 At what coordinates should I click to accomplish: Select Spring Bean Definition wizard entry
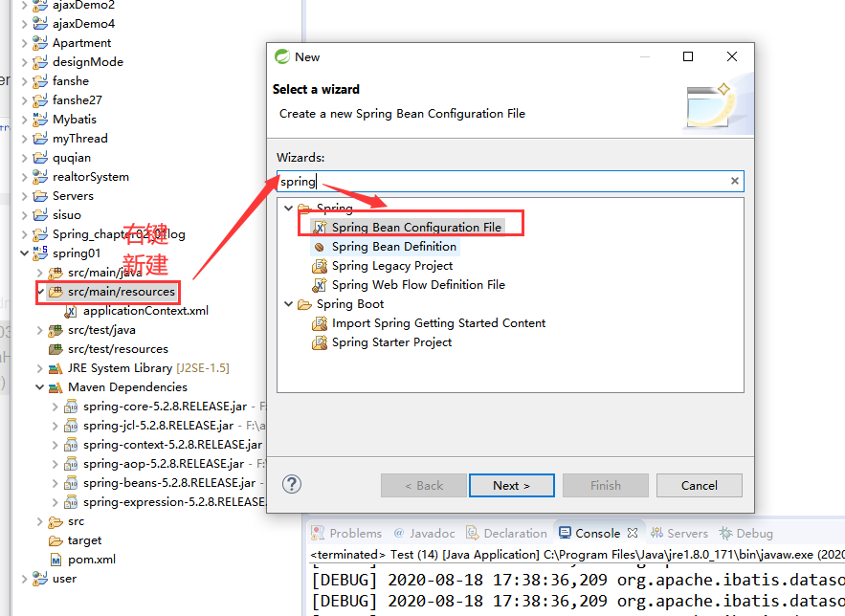[x=394, y=247]
